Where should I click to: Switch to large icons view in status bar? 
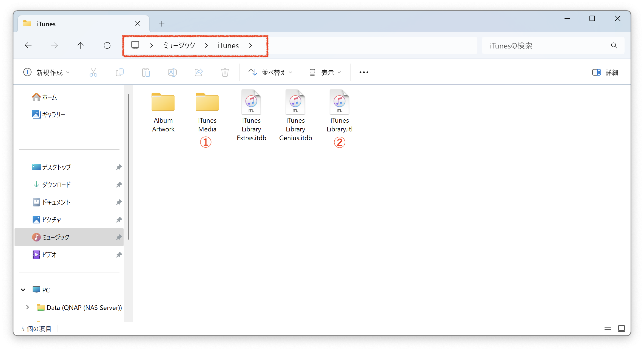621,328
